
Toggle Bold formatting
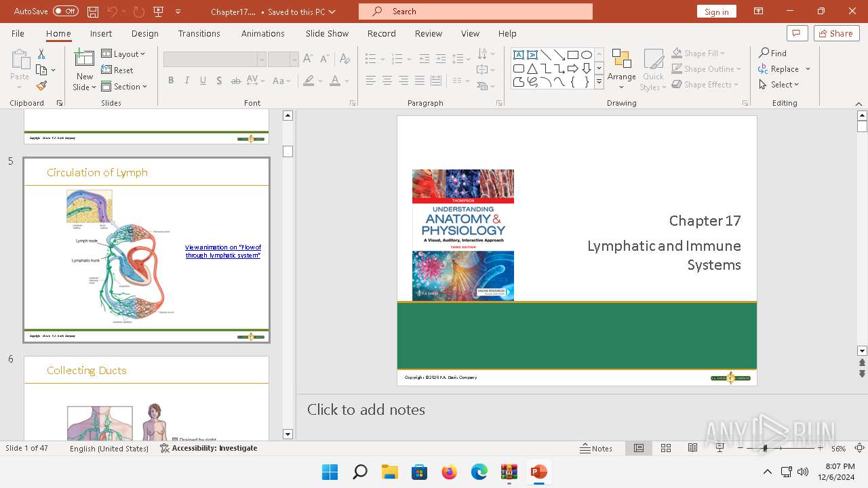(171, 81)
